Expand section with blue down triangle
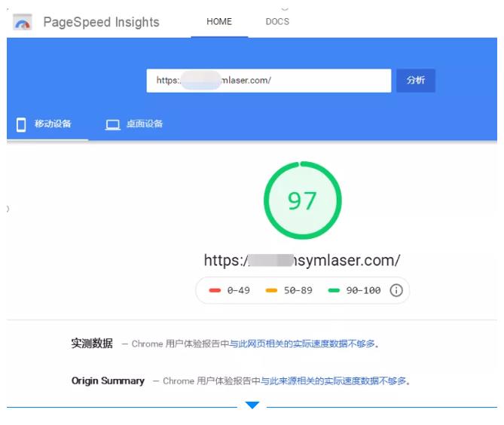The width and height of the screenshot is (504, 425). 252,405
